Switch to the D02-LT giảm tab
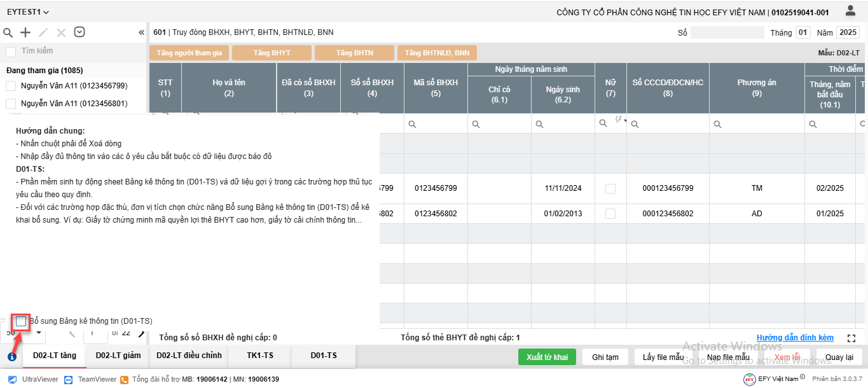Viewport: 868px width, 388px height. click(x=118, y=356)
